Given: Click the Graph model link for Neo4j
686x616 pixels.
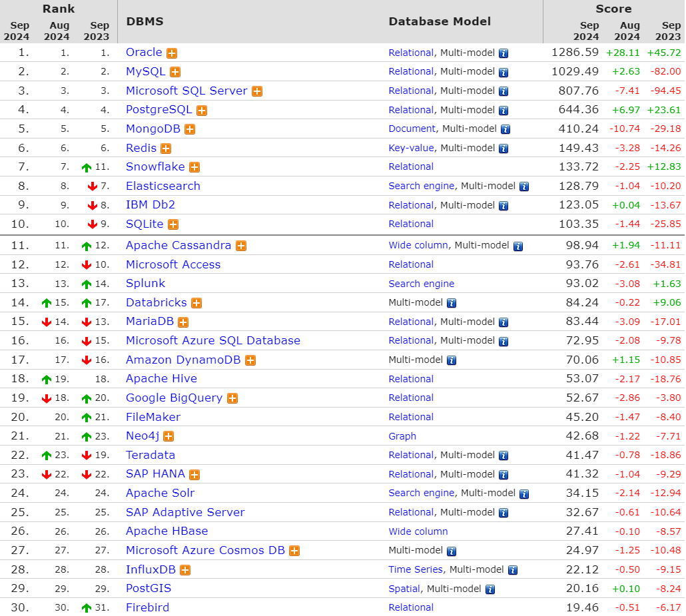Looking at the screenshot, I should click(402, 436).
